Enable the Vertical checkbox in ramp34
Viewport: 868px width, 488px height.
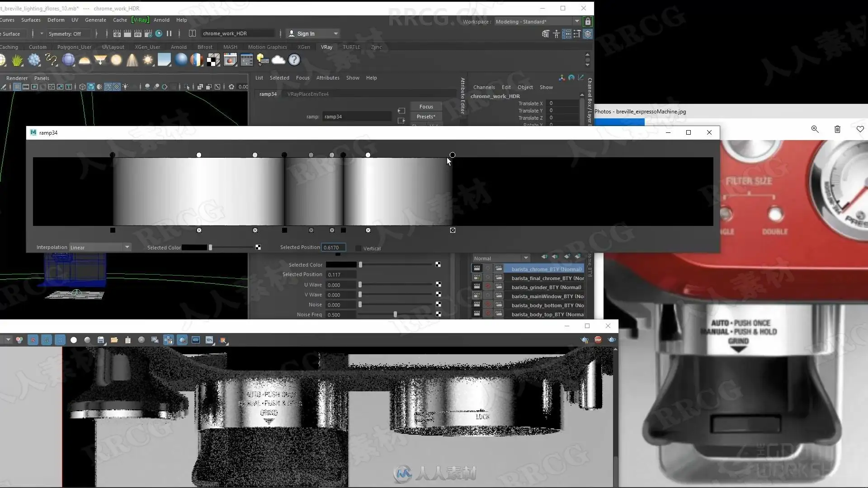pyautogui.click(x=359, y=248)
